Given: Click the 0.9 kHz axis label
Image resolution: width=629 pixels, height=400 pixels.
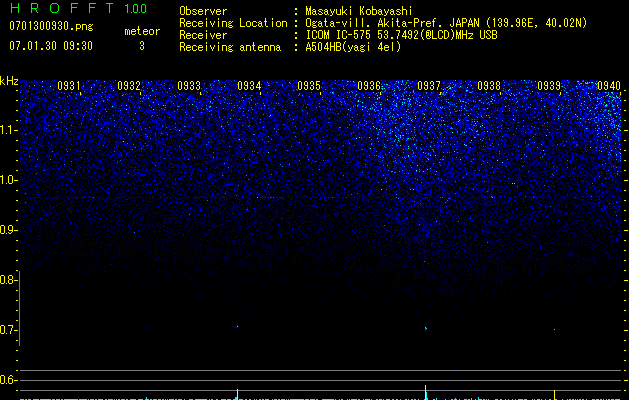Looking at the screenshot, I should [x=9, y=230].
